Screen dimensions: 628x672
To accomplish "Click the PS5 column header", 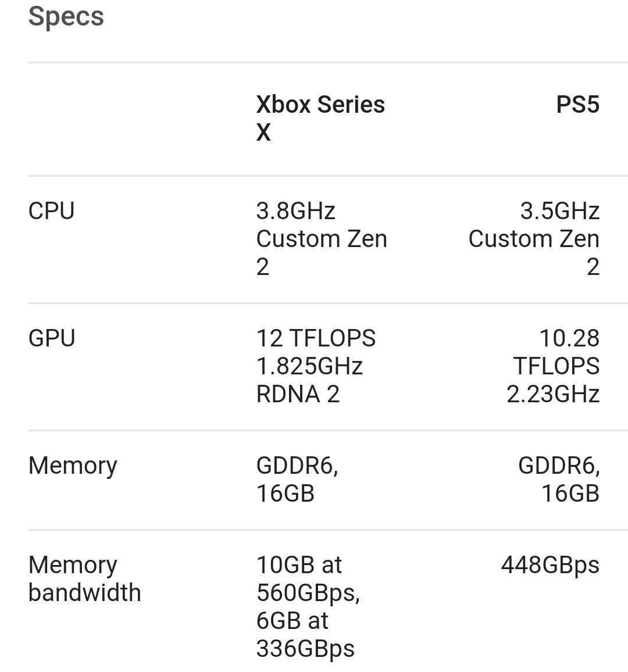I will 577,105.
